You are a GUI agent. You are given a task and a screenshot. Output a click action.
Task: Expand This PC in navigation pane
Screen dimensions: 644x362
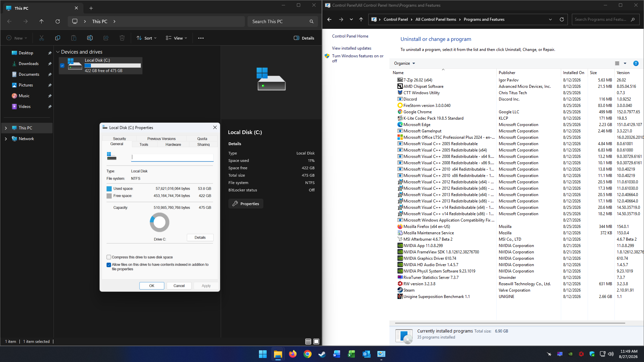[6, 128]
